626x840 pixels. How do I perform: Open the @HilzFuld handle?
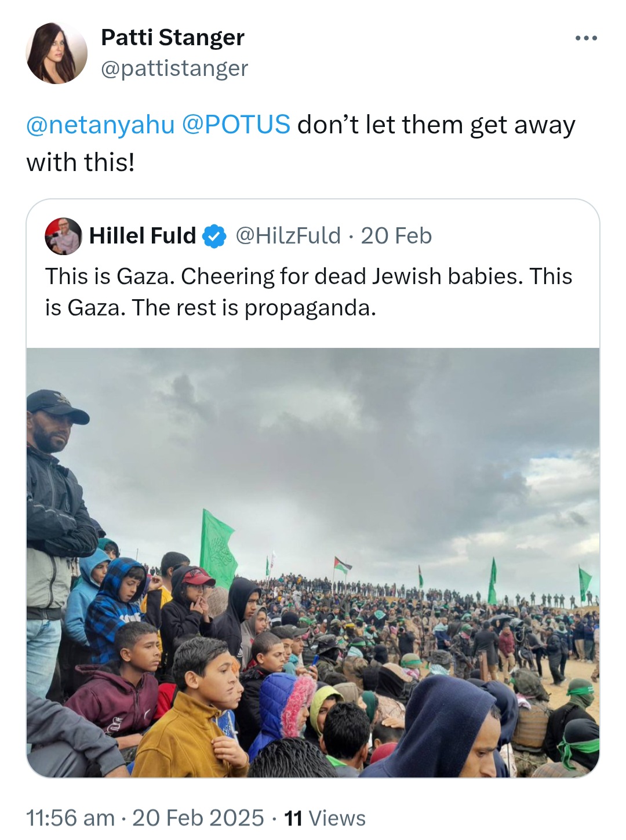pos(288,236)
